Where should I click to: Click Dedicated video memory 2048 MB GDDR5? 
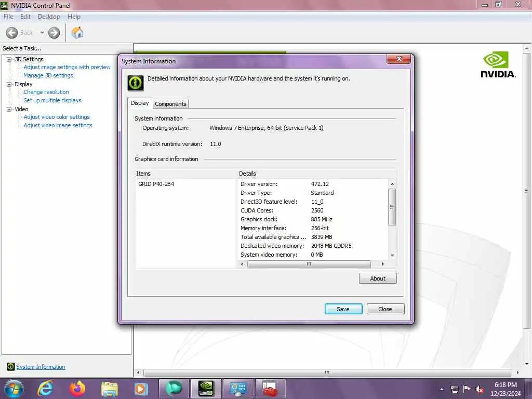(x=331, y=246)
